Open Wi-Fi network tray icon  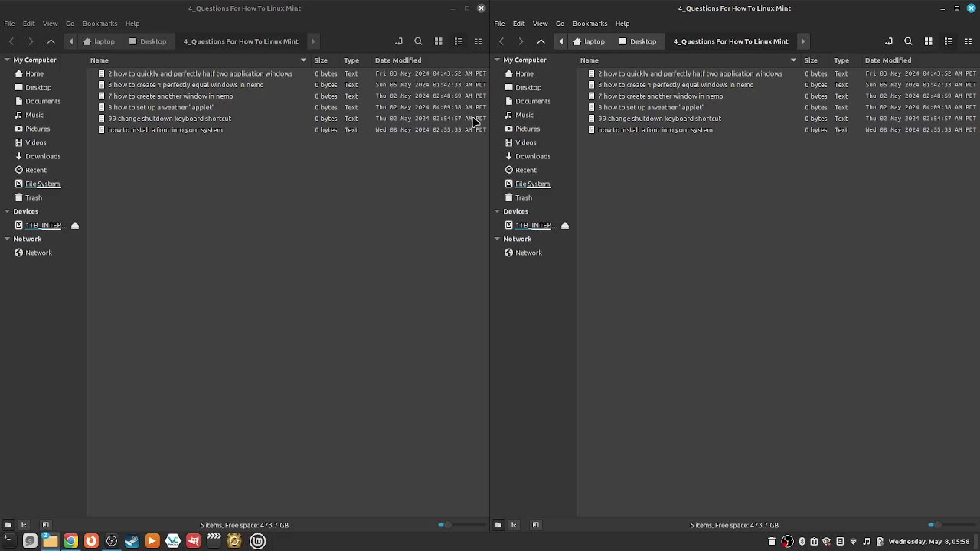tap(853, 542)
